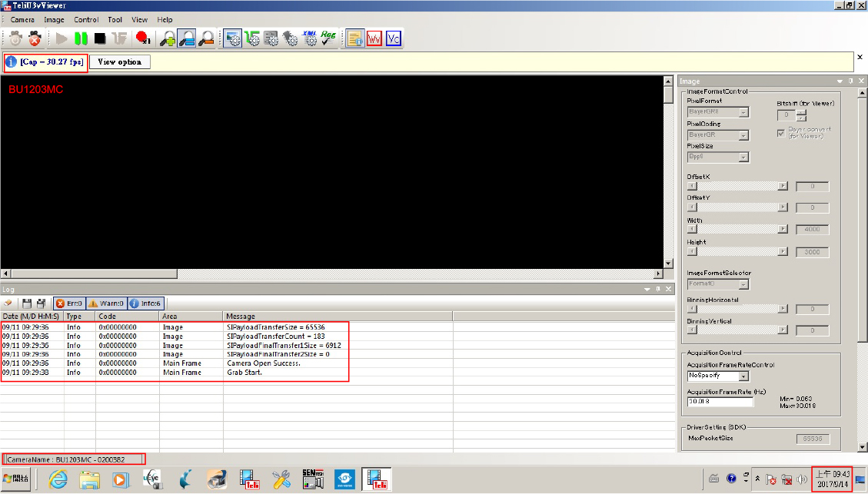Click the red record x1 icon
The width and height of the screenshot is (868, 494).
[143, 38]
